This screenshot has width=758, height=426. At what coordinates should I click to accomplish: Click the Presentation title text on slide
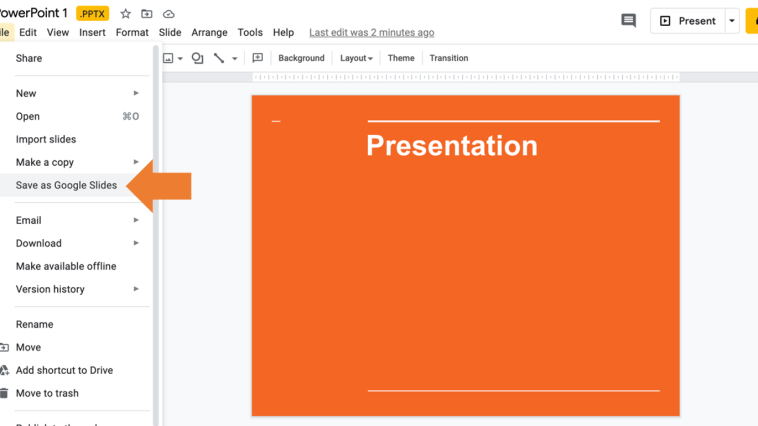452,146
